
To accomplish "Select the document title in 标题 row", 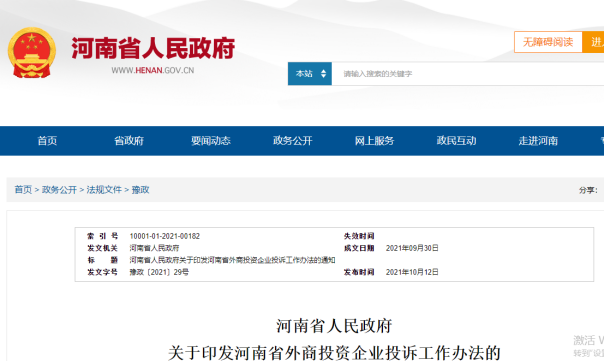I will pyautogui.click(x=232, y=260).
